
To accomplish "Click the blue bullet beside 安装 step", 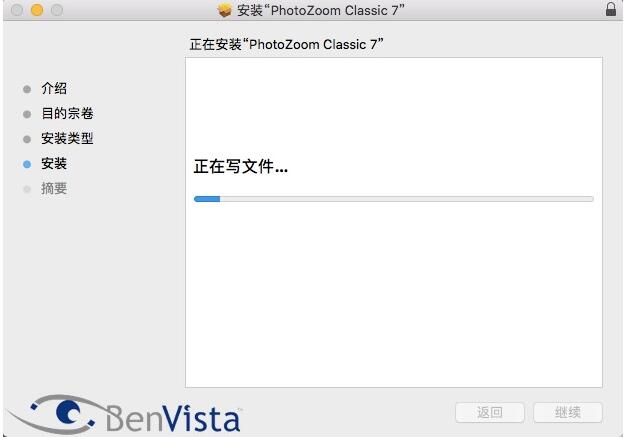I will point(27,164).
